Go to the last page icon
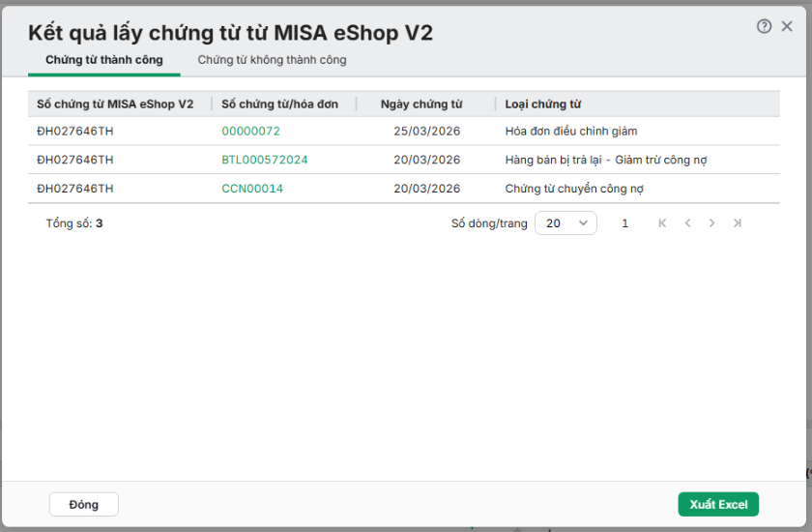812x532 pixels. pyautogui.click(x=738, y=223)
